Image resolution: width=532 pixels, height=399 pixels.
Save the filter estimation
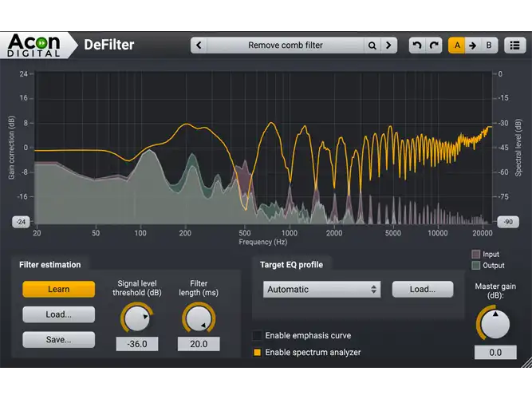[x=59, y=340]
